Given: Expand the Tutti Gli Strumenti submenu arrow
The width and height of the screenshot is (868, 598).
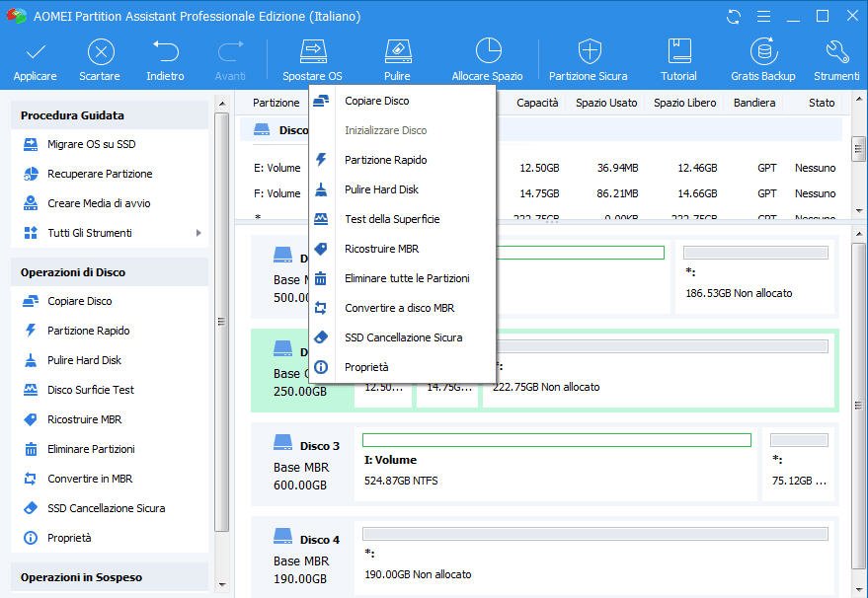Looking at the screenshot, I should 198,233.
